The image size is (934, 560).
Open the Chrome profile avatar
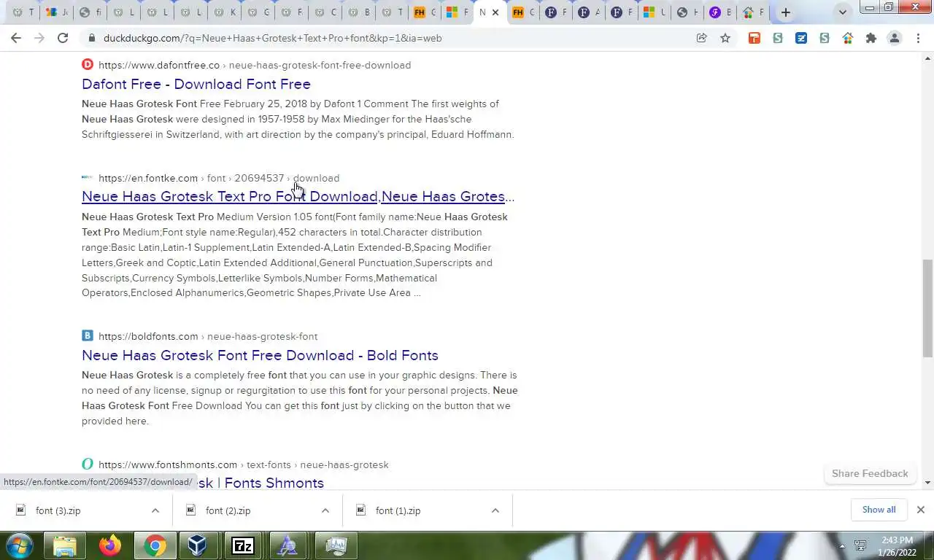click(x=895, y=38)
